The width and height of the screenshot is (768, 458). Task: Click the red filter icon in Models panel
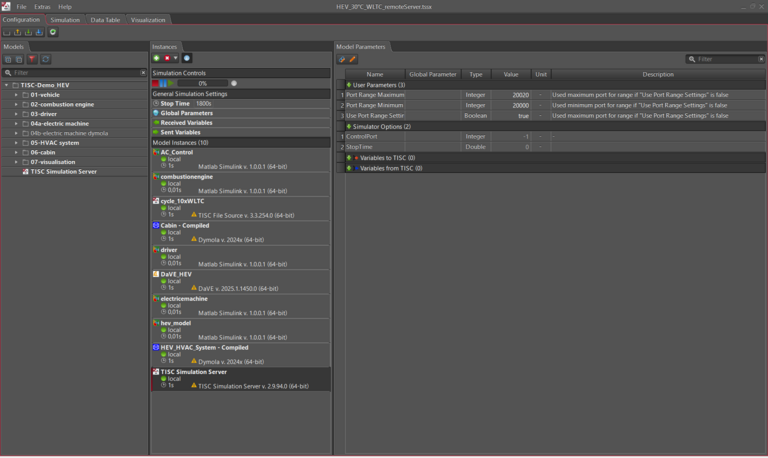click(x=32, y=60)
